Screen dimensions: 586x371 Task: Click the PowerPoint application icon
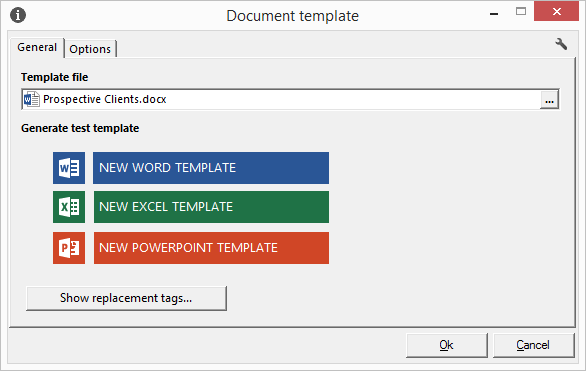69,248
